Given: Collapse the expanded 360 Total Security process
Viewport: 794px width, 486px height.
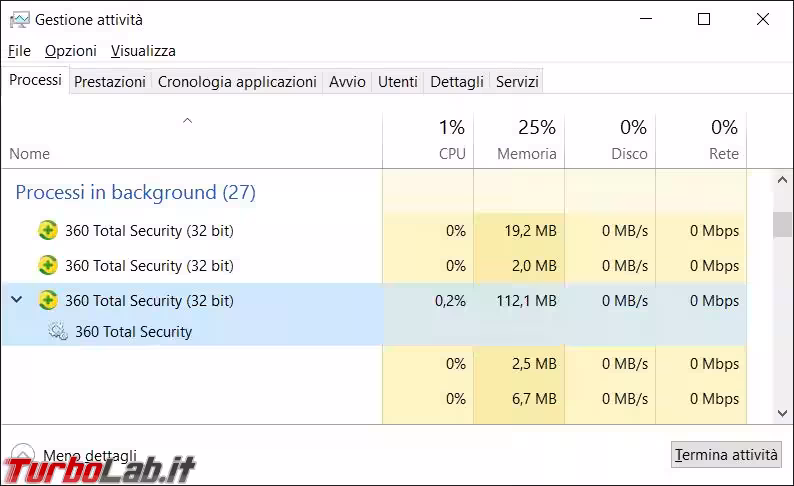Looking at the screenshot, I should [17, 300].
